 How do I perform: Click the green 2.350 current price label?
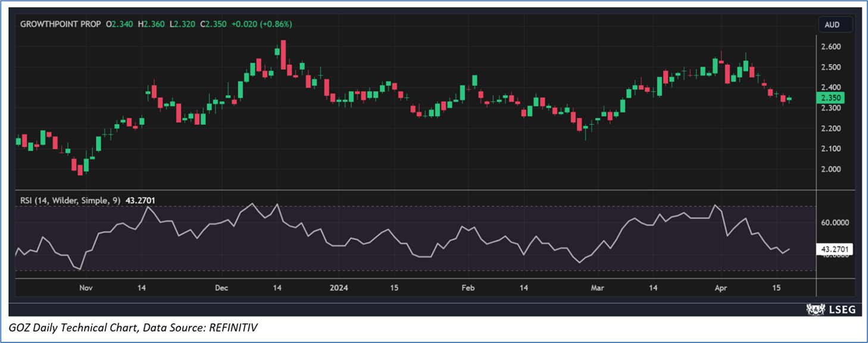(x=830, y=98)
